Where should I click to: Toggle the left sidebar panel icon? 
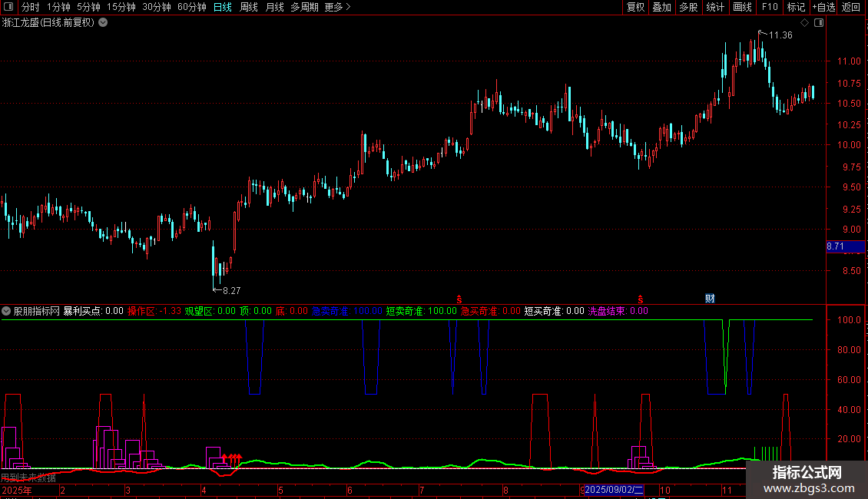[x=8, y=7]
